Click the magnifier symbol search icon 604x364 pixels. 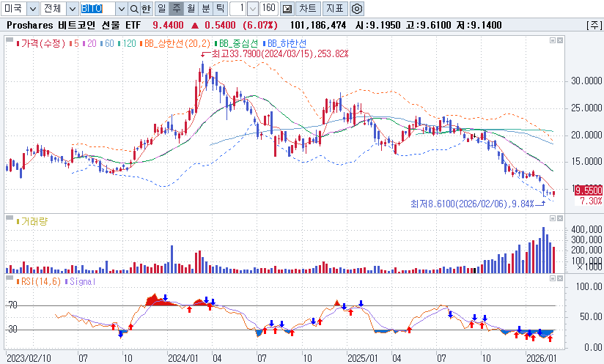pyautogui.click(x=133, y=9)
